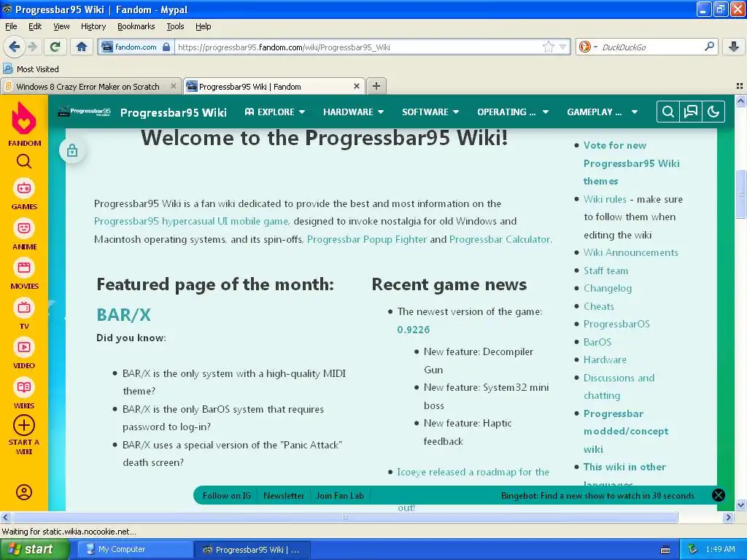747x560 pixels.
Task: Open the Bookmarks menu
Action: pos(136,26)
